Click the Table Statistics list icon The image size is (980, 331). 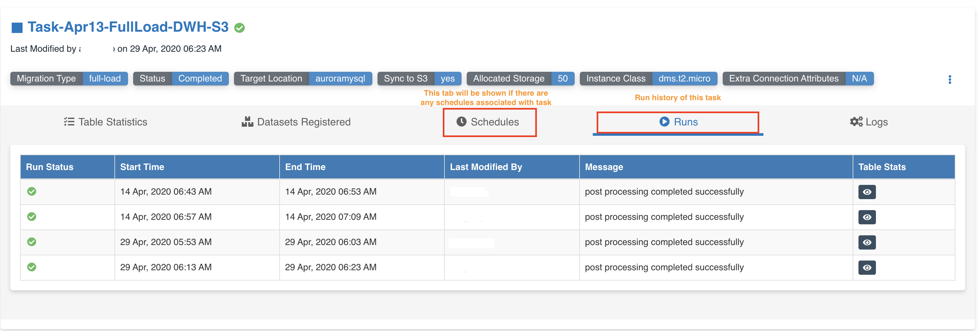point(69,122)
